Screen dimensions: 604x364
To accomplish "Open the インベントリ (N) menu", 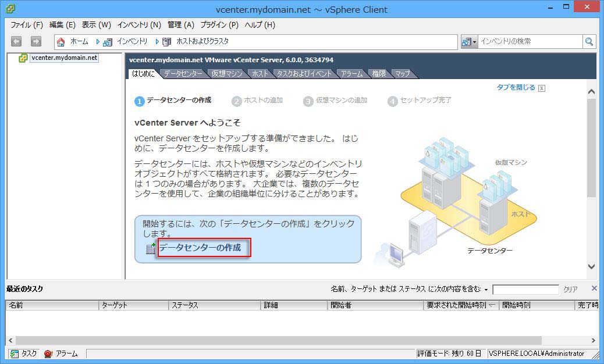I will pyautogui.click(x=139, y=25).
